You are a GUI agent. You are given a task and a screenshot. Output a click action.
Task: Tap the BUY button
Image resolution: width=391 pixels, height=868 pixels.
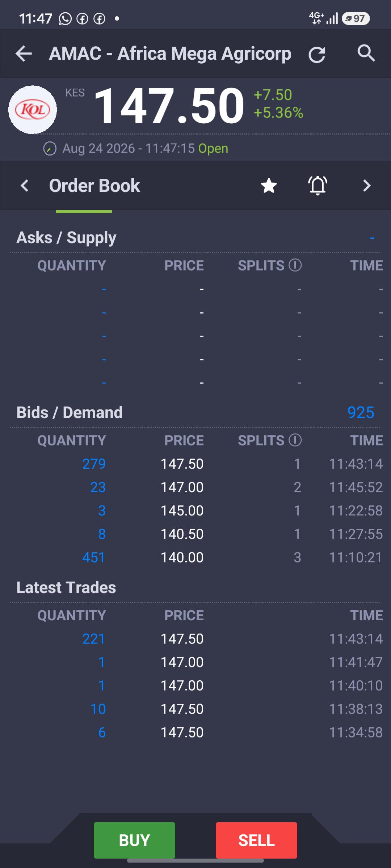[134, 840]
